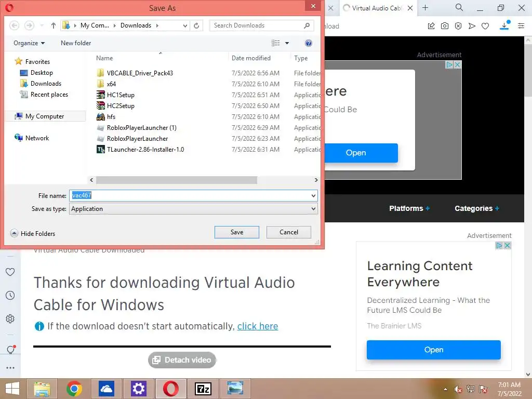Expand the File name dropdown
The width and height of the screenshot is (532, 399).
pos(313,195)
